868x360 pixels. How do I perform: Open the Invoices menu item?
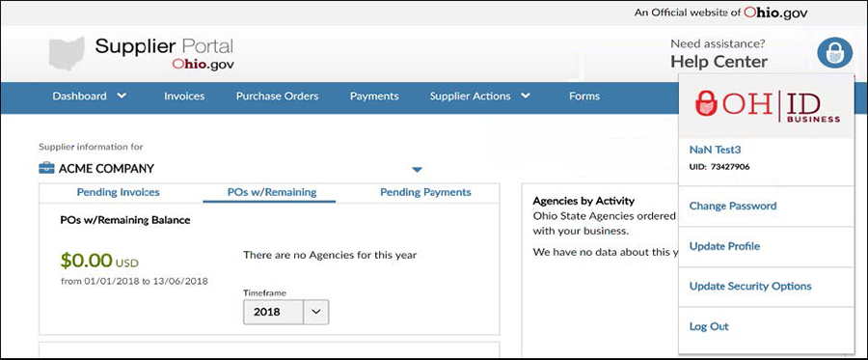(x=184, y=96)
